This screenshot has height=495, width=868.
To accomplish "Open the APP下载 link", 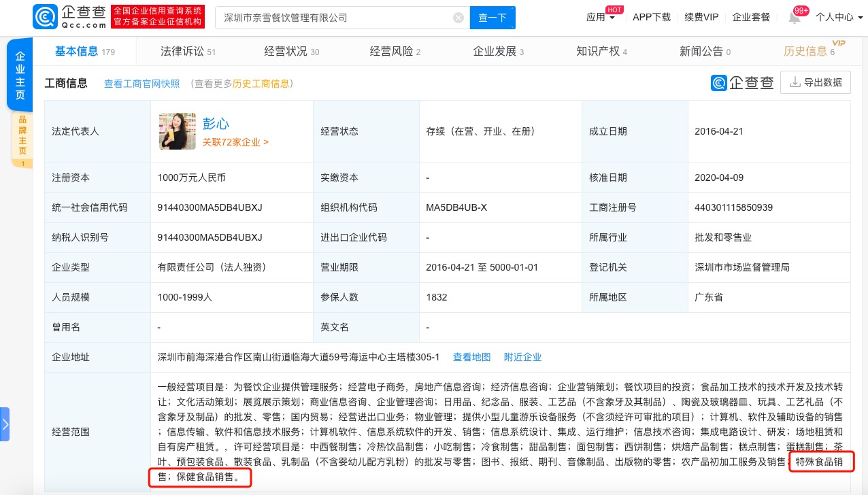I will click(651, 17).
